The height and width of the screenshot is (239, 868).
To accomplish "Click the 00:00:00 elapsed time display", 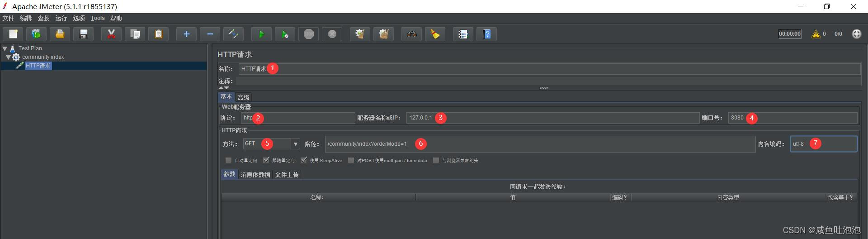I will tap(790, 34).
